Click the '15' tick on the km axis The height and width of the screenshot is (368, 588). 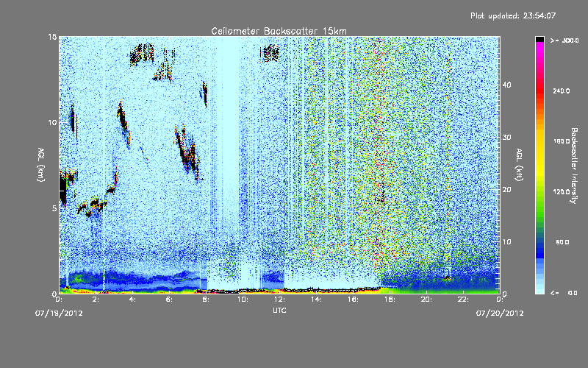click(52, 37)
